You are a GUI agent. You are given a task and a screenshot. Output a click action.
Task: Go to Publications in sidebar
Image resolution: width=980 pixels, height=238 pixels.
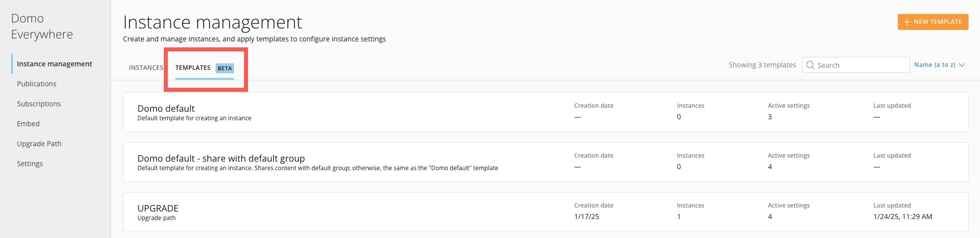pyautogui.click(x=36, y=84)
